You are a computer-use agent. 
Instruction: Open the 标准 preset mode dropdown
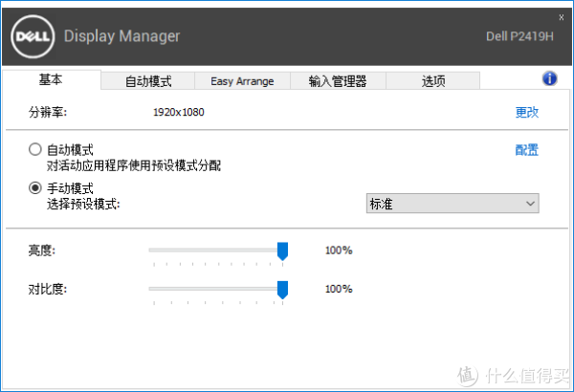click(x=453, y=204)
